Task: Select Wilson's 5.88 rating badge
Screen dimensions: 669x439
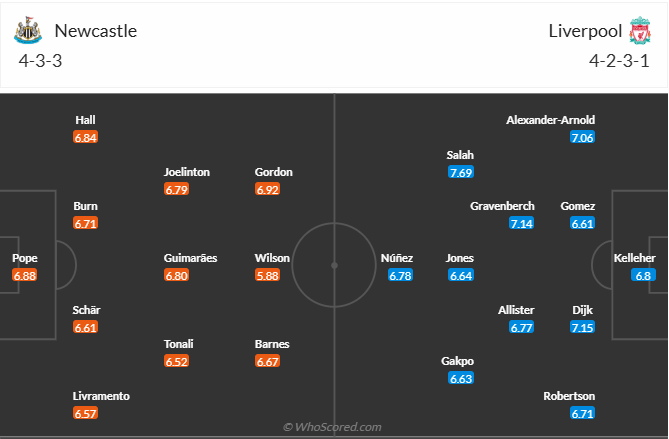Action: [267, 275]
